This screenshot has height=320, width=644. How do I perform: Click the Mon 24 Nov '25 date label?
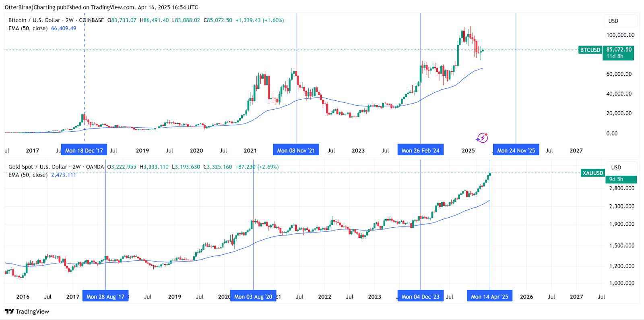(x=516, y=150)
